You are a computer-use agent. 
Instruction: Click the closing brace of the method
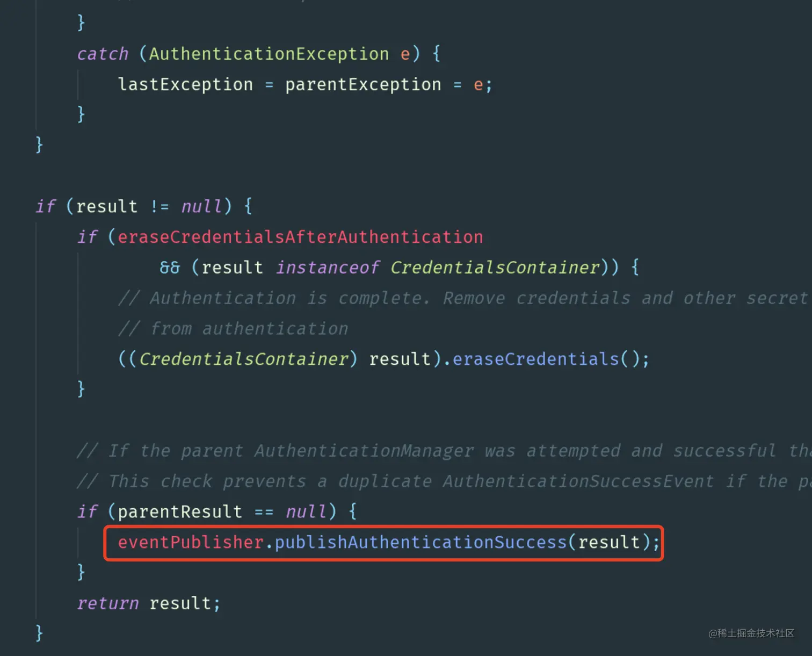[39, 633]
